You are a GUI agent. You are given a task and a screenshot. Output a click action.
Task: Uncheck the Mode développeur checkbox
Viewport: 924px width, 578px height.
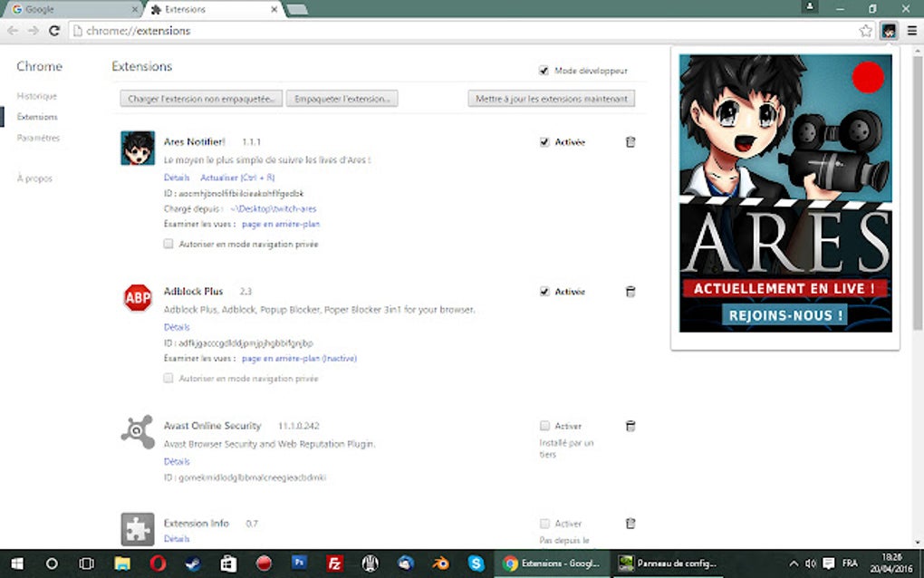(x=544, y=70)
